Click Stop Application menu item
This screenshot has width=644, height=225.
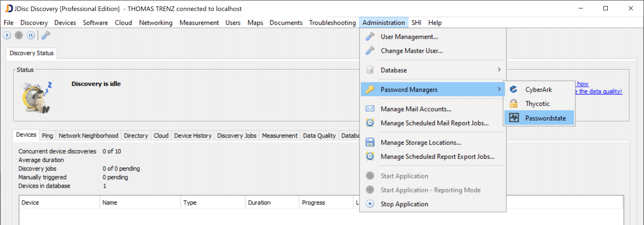pyautogui.click(x=404, y=204)
